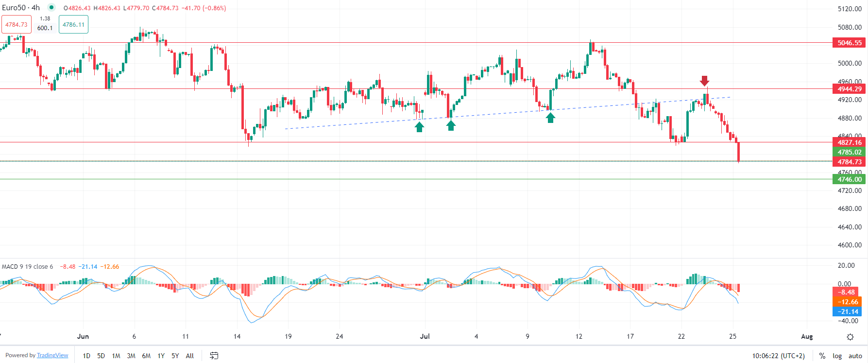Open chart settings gear icon
Viewport: 868px width, 363px height.
click(x=850, y=337)
